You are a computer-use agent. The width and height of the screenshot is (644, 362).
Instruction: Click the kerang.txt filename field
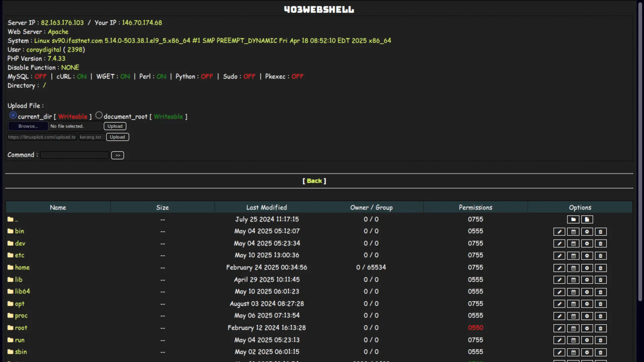click(x=91, y=137)
